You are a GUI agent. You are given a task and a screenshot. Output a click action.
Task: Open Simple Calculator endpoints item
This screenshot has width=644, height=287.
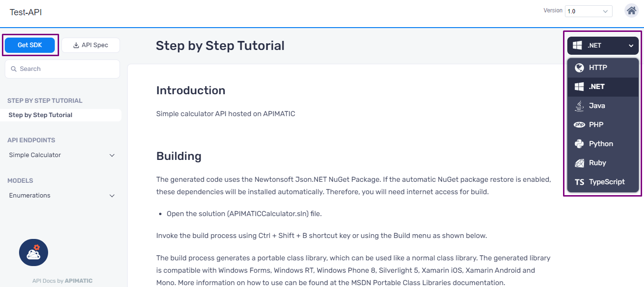click(x=62, y=155)
